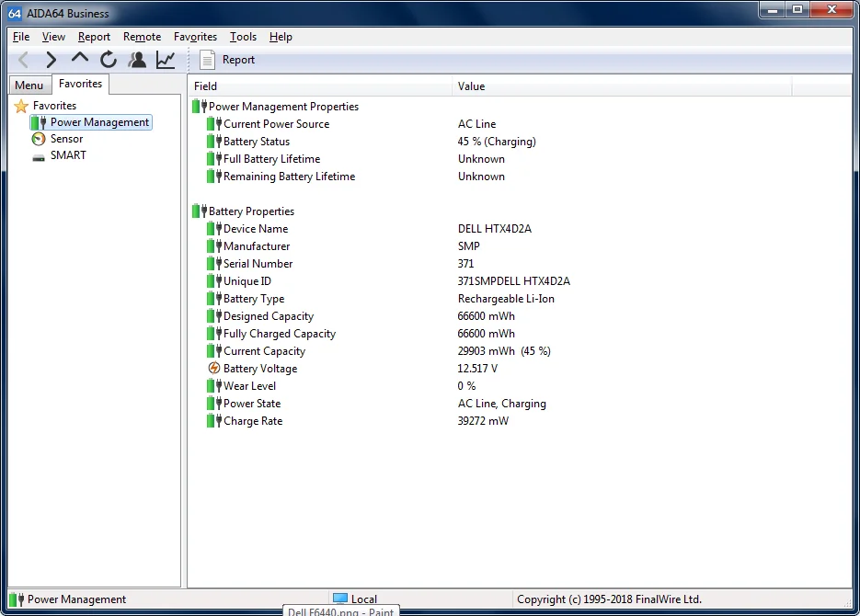Click the battery icon beside Manufacturer
Viewport: 860px width, 616px height.
coord(214,246)
